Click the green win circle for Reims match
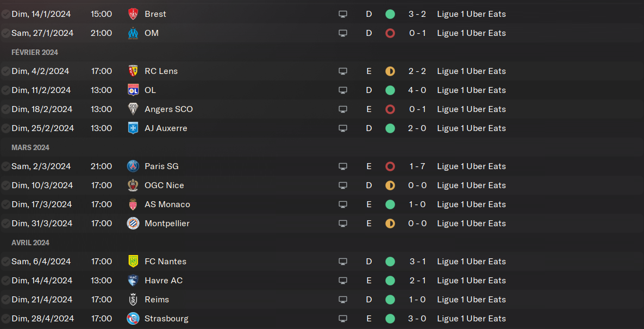The height and width of the screenshot is (329, 644). [390, 300]
